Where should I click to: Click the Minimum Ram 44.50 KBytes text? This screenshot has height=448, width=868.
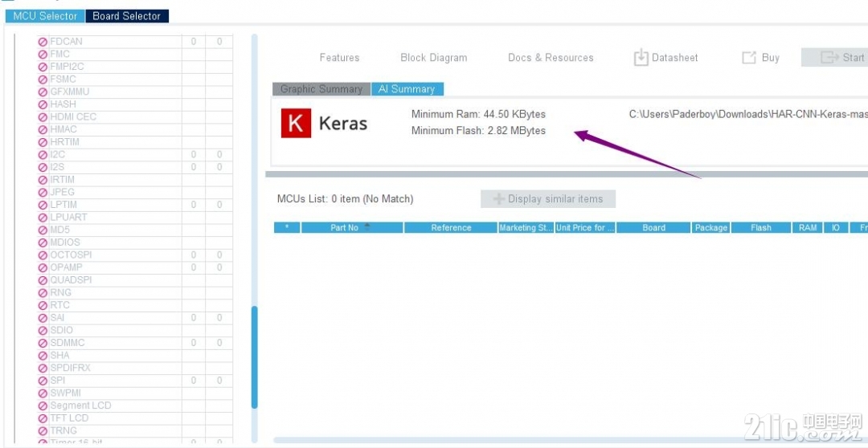point(478,115)
